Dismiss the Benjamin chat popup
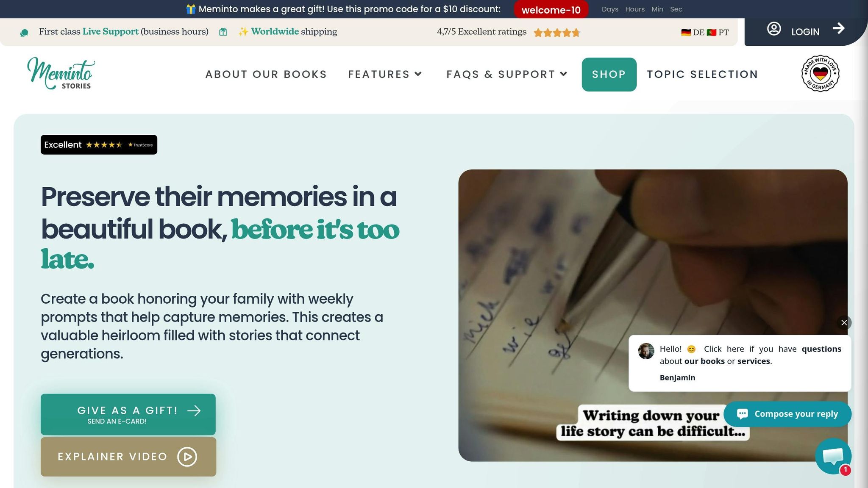868x488 pixels. pos(844,323)
